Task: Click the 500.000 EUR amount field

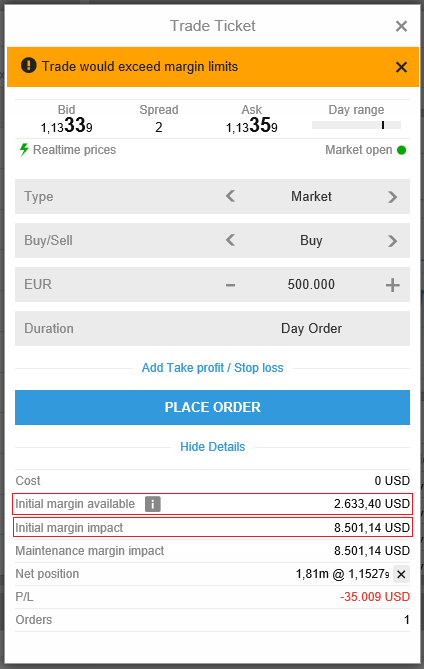Action: (x=311, y=284)
